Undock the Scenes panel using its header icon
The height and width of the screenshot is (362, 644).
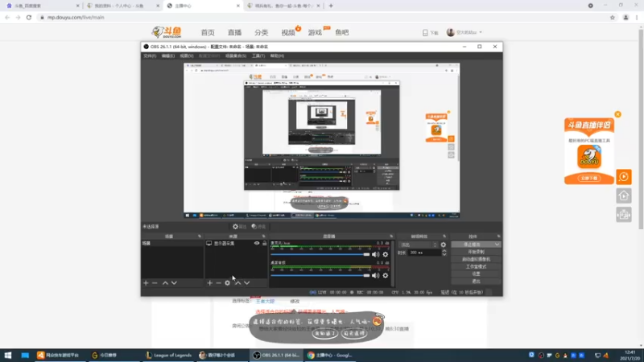200,237
